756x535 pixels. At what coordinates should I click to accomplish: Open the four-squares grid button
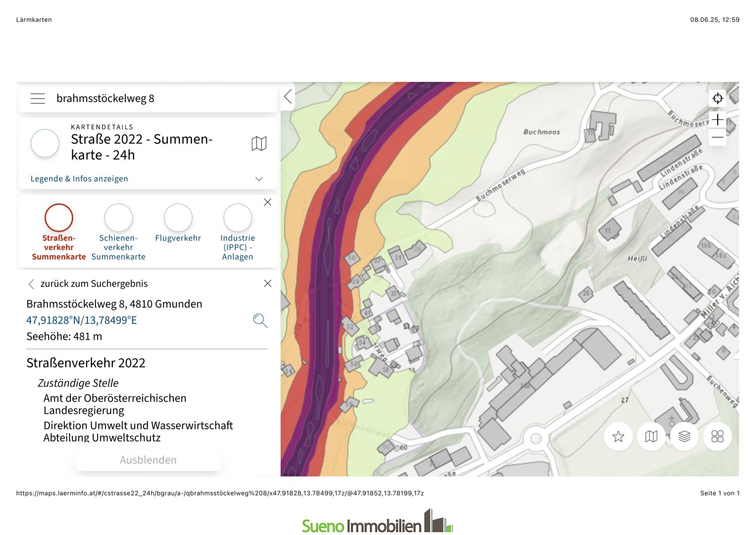[x=717, y=436]
